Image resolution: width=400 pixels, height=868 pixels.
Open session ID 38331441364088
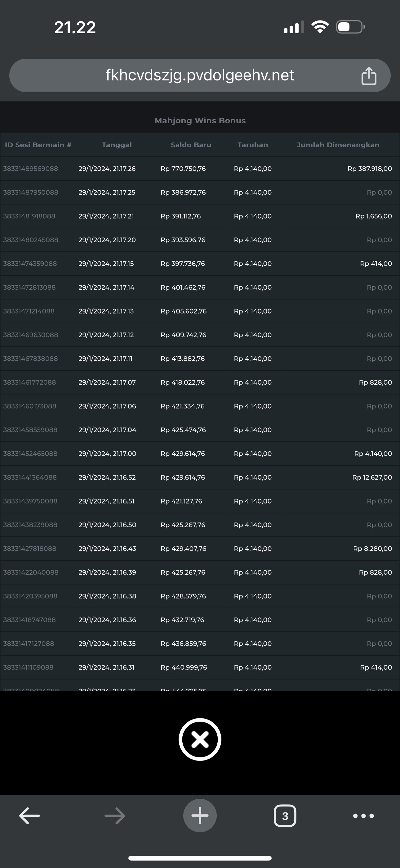(x=30, y=477)
